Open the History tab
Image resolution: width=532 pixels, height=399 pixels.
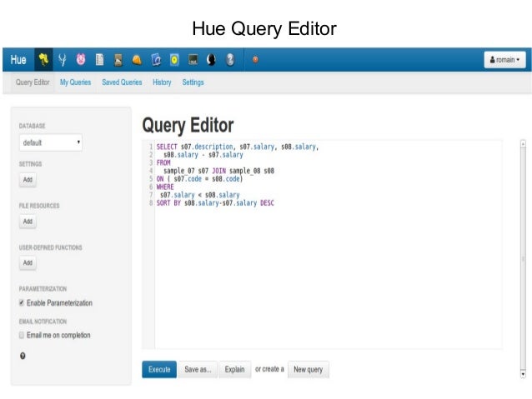click(162, 82)
